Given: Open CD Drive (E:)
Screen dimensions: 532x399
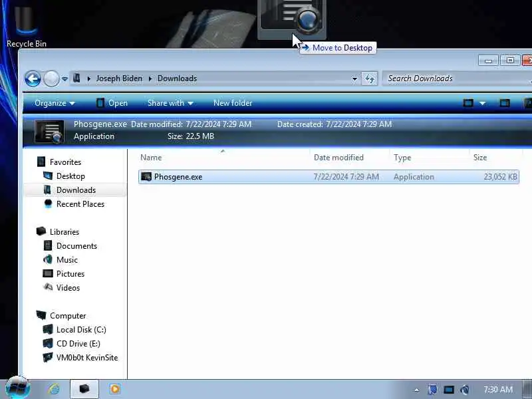Looking at the screenshot, I should pyautogui.click(x=78, y=343).
